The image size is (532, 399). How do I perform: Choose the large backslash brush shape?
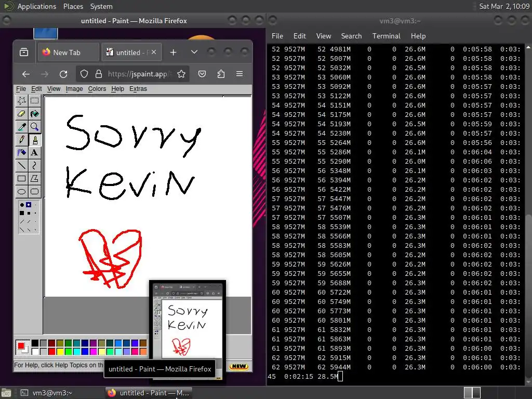(22, 230)
